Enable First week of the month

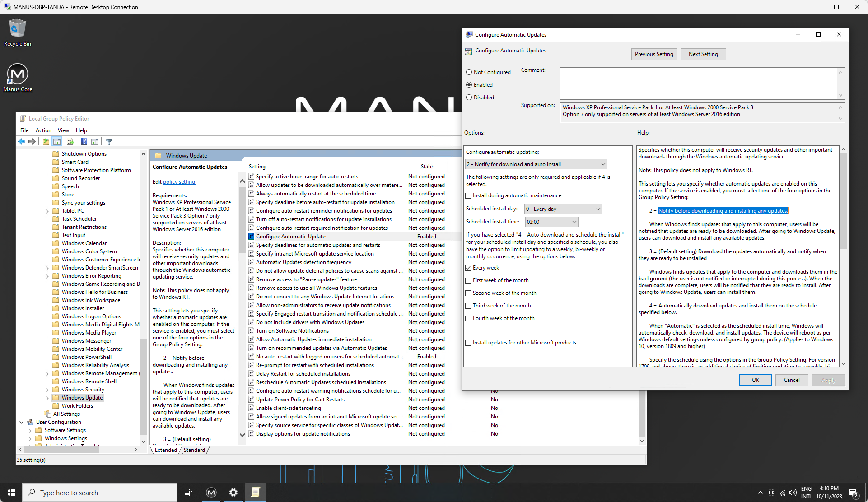[x=468, y=281]
